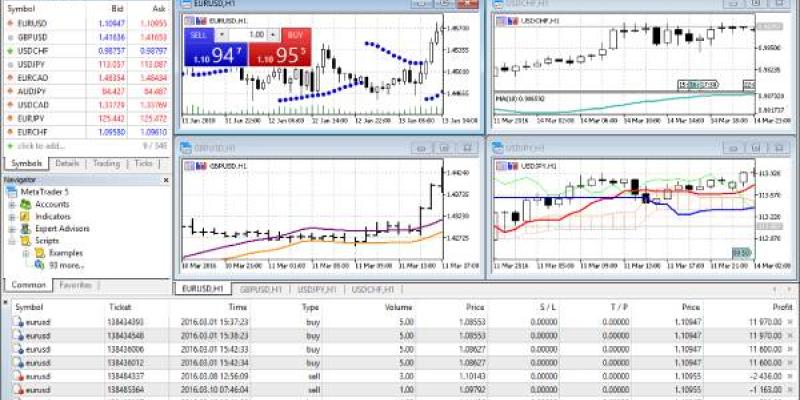The image size is (800, 400).
Task: Switch to the Details tab in Market Watch
Action: tap(67, 164)
